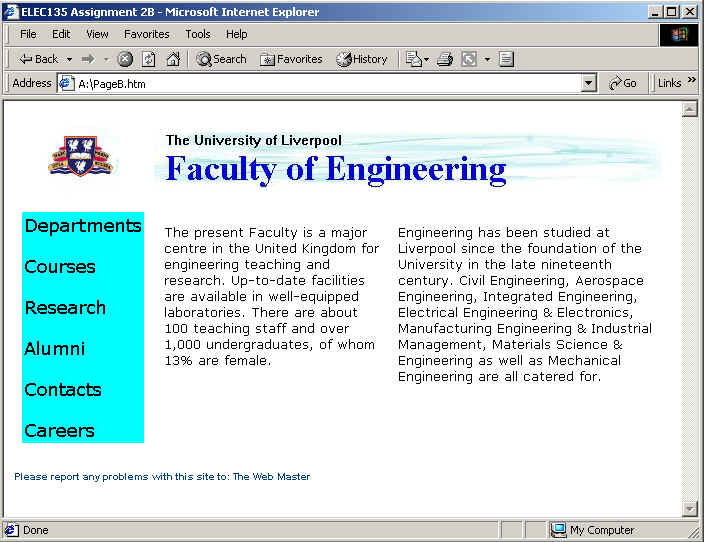Open the Tools menu
Screen dimensions: 704x542
click(198, 34)
